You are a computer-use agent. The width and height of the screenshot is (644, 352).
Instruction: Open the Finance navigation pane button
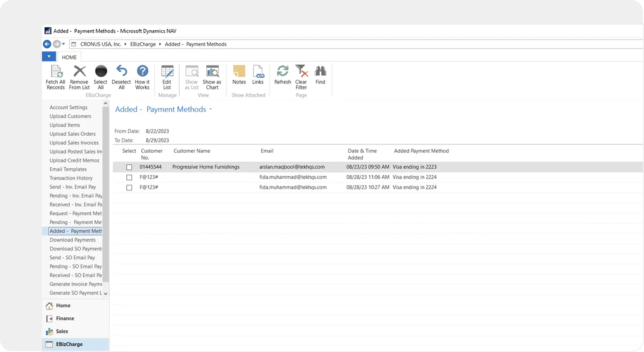point(76,319)
